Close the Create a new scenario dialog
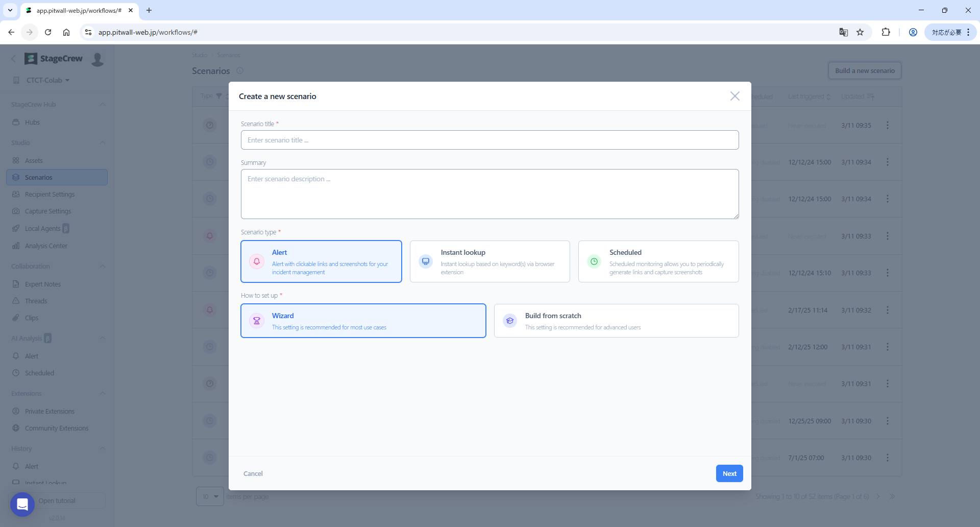 [x=734, y=96]
